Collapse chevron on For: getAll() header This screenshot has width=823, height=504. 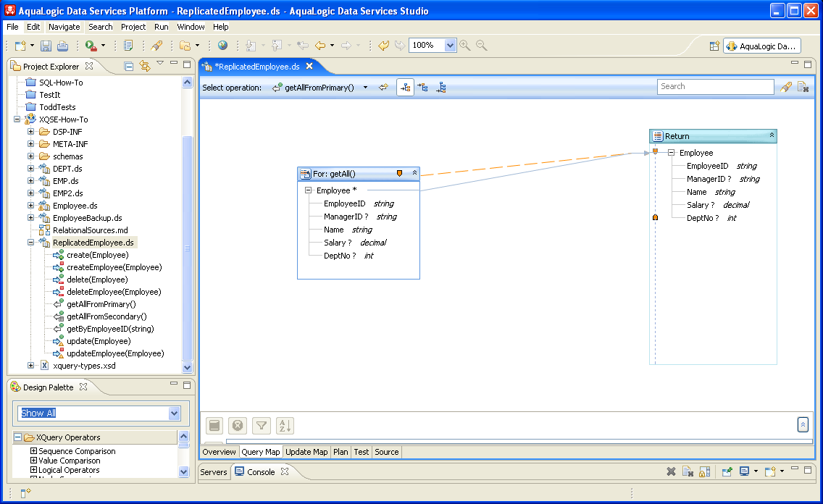[414, 173]
